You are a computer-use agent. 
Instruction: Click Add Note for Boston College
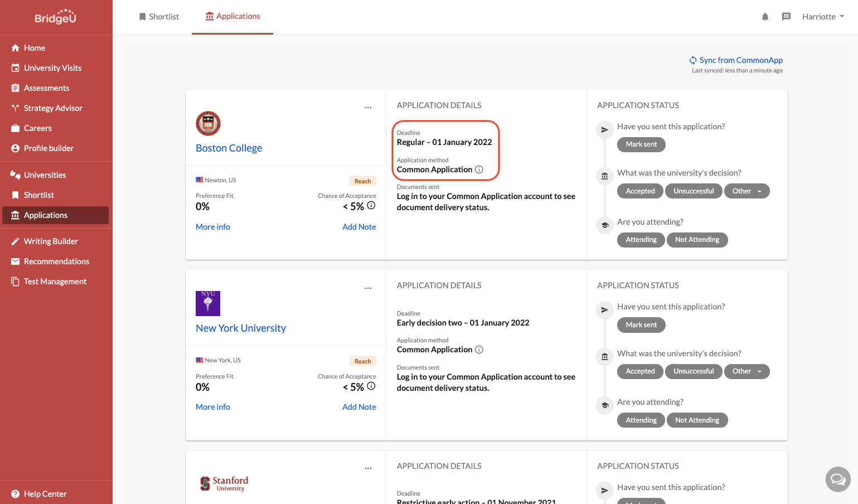click(359, 227)
